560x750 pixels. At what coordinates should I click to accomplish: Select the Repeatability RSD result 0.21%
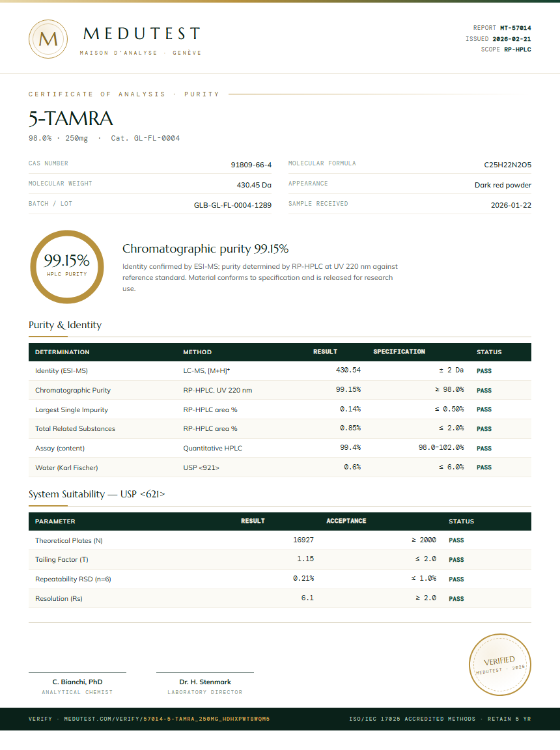[303, 578]
